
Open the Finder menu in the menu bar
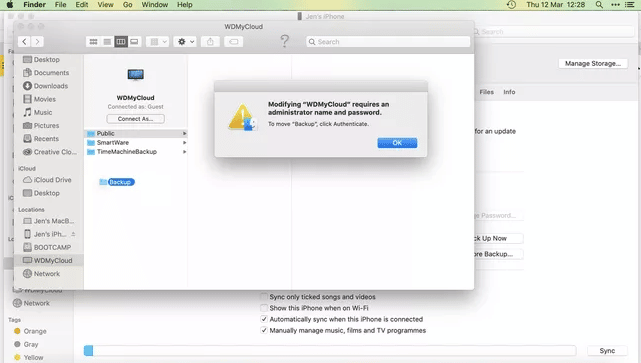pos(34,5)
